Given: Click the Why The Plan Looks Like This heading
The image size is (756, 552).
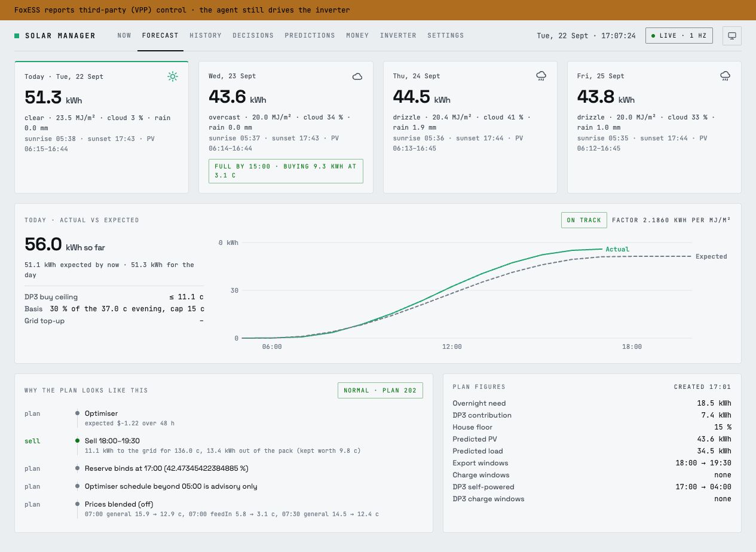Looking at the screenshot, I should click(86, 391).
